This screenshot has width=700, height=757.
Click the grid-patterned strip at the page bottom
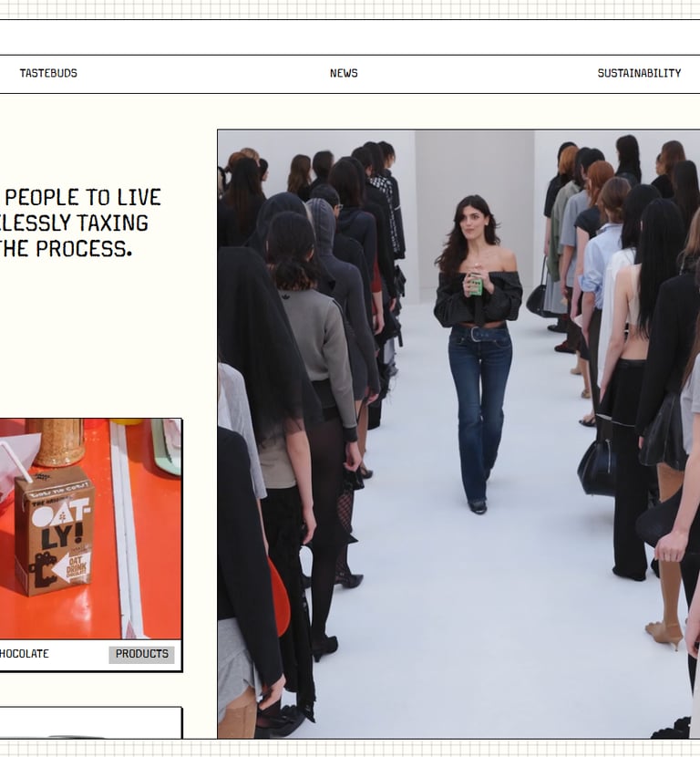tap(350, 748)
